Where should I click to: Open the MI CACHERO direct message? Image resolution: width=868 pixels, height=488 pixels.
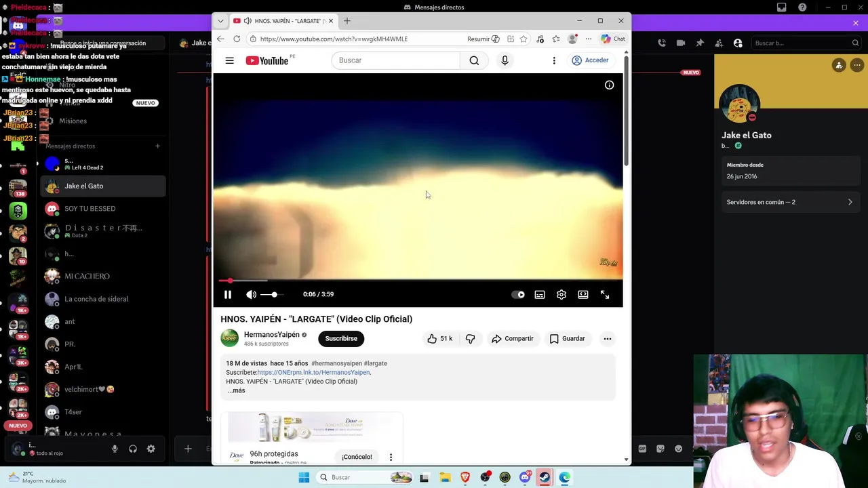click(103, 276)
